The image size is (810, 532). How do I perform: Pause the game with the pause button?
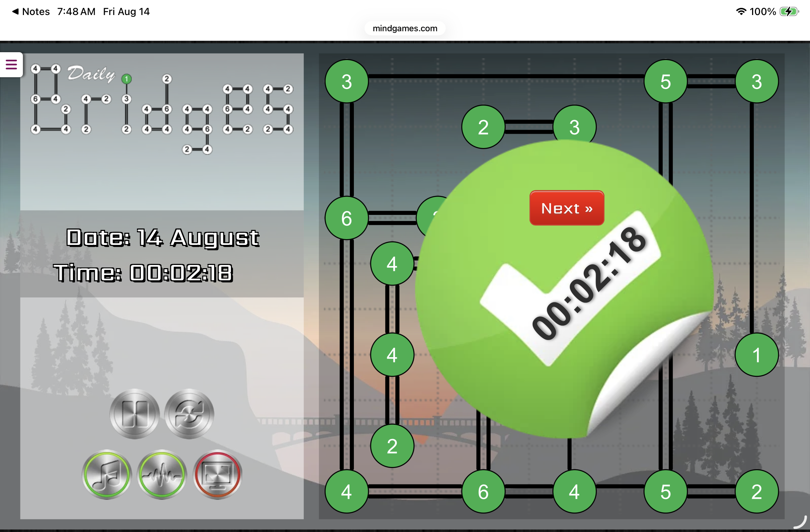point(135,414)
